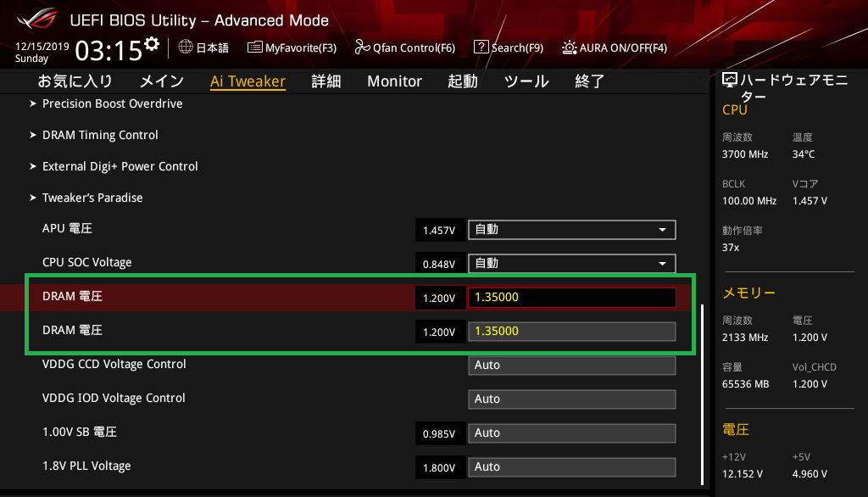Click the 12/15/2019 Sunday date
Viewport: 868px width, 497px height.
click(x=42, y=52)
